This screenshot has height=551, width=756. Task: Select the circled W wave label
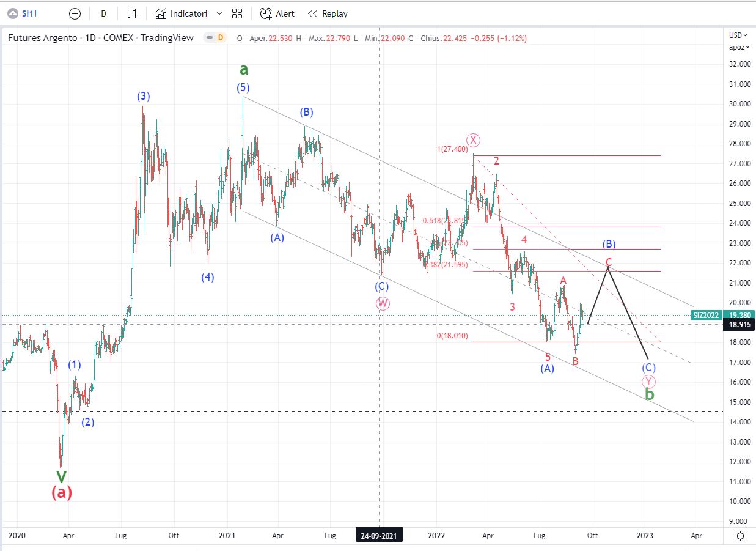coord(383,303)
